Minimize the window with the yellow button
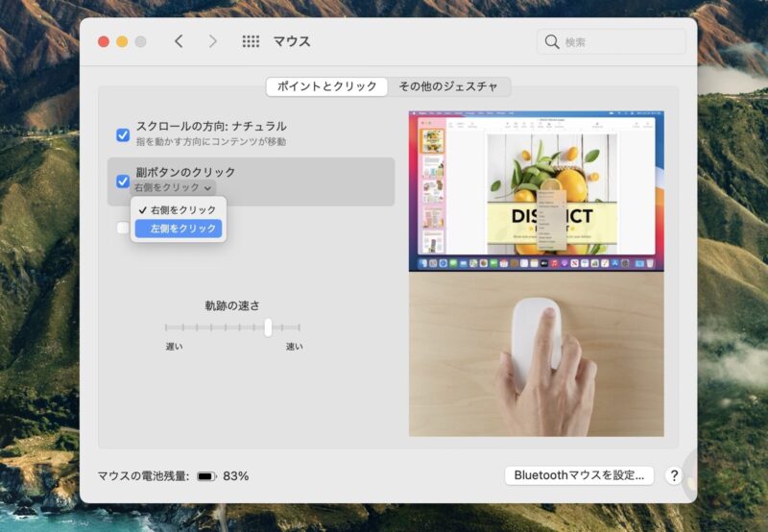The height and width of the screenshot is (532, 768). click(x=122, y=41)
